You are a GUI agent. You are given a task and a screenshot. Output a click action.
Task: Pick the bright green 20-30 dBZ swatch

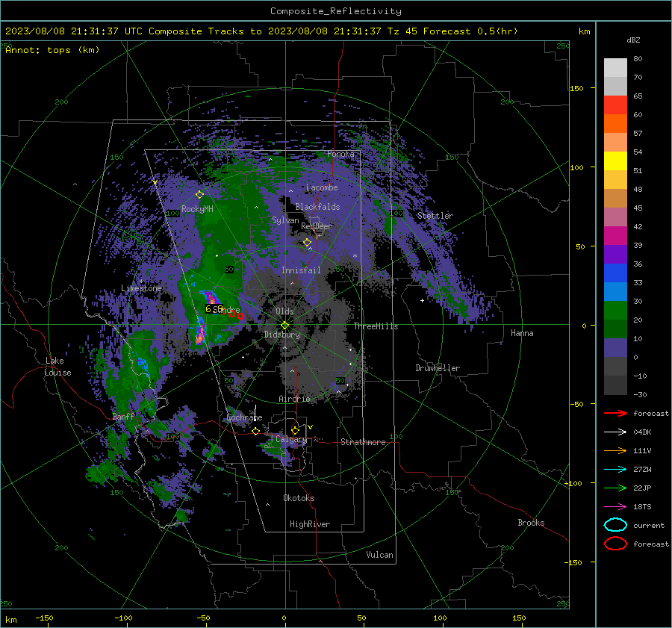[615, 311]
